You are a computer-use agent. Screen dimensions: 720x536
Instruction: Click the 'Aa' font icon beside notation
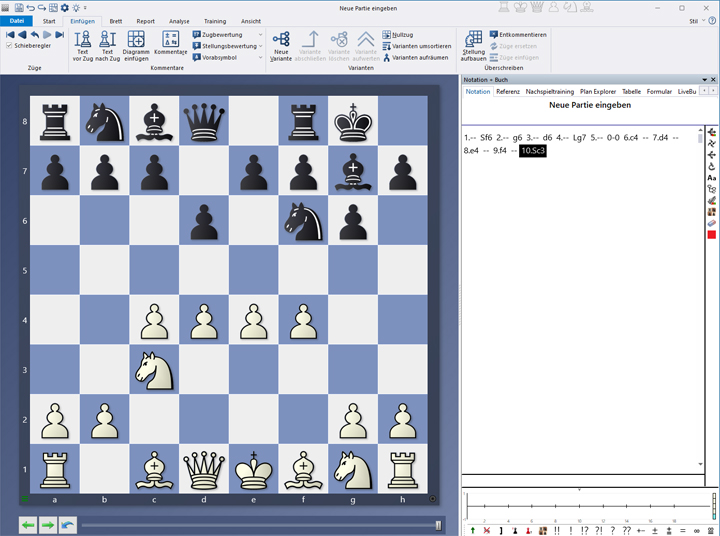pos(711,177)
